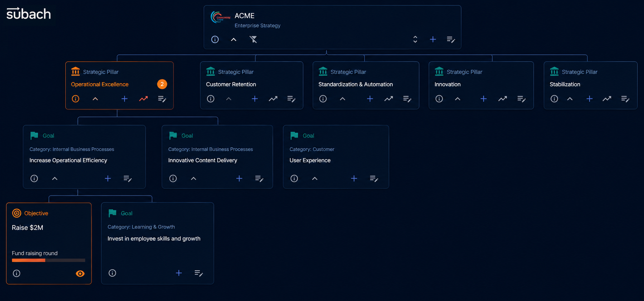Open the Operational Excellence notification badge

pos(162,84)
